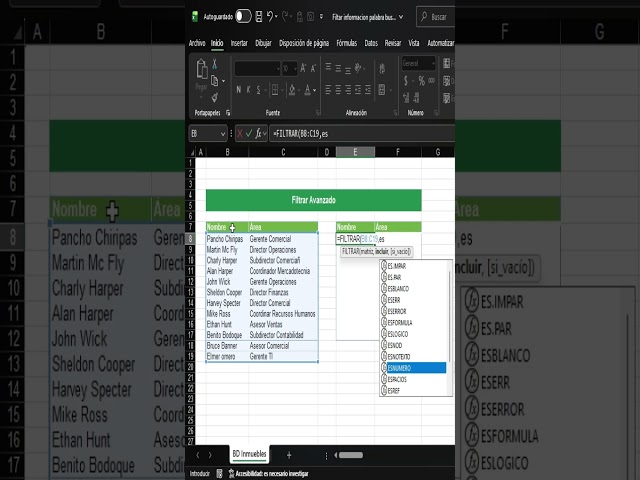The width and height of the screenshot is (640, 480).
Task: Click the horizontal sheet scrollbar thumb
Action: [x=351, y=455]
